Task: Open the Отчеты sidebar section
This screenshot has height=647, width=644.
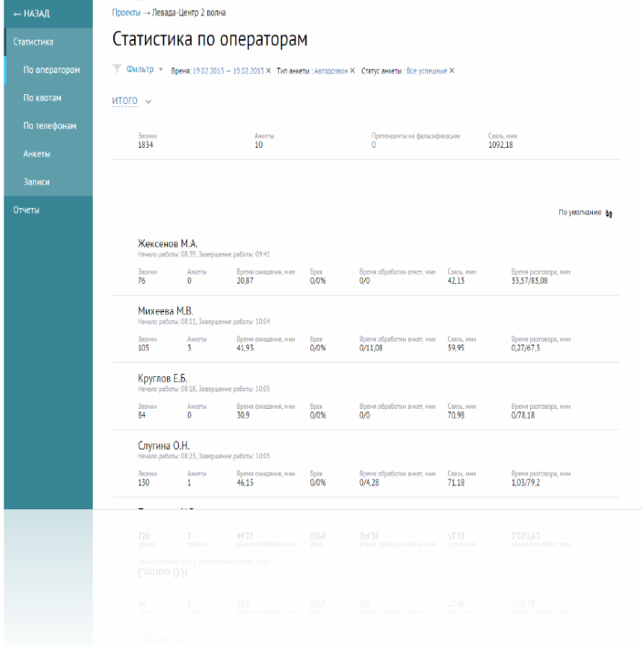Action: [x=26, y=210]
